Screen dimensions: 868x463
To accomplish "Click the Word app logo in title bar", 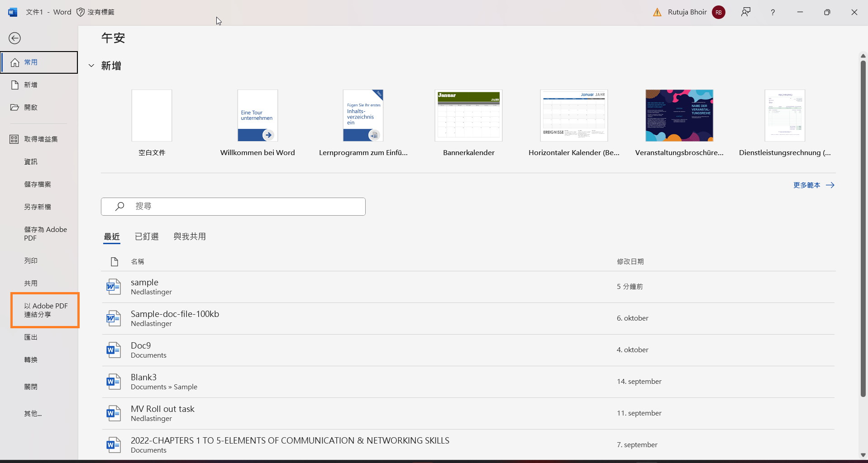I will pos(13,12).
